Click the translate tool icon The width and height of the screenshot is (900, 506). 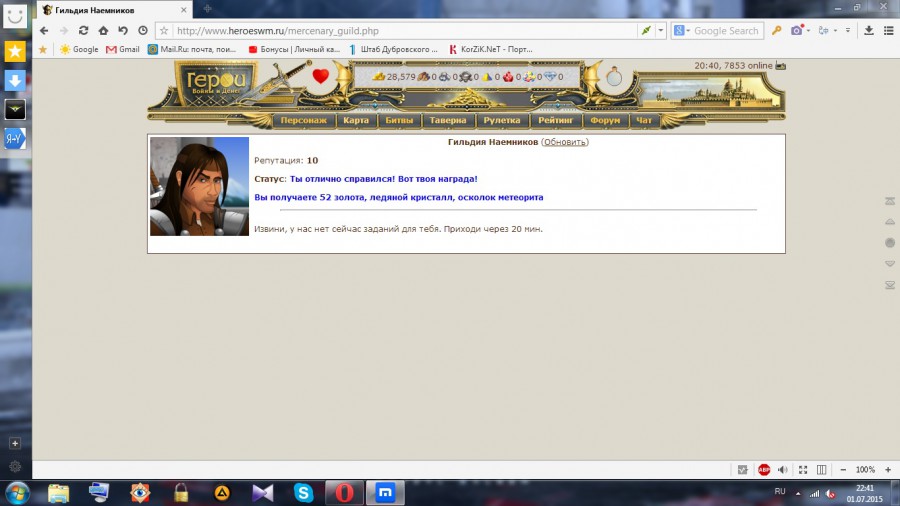click(x=824, y=30)
